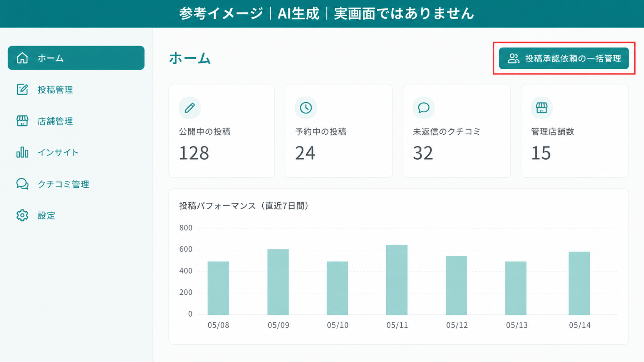Click the 店舗管理 store icon

pyautogui.click(x=22, y=121)
